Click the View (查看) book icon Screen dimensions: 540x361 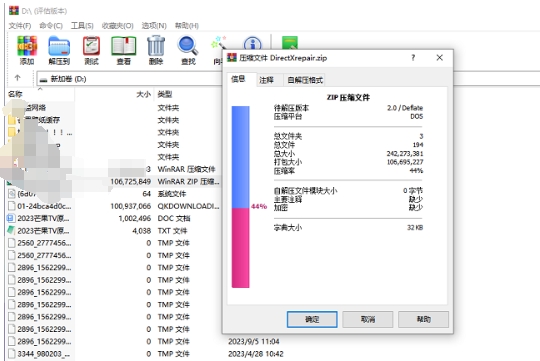124,50
